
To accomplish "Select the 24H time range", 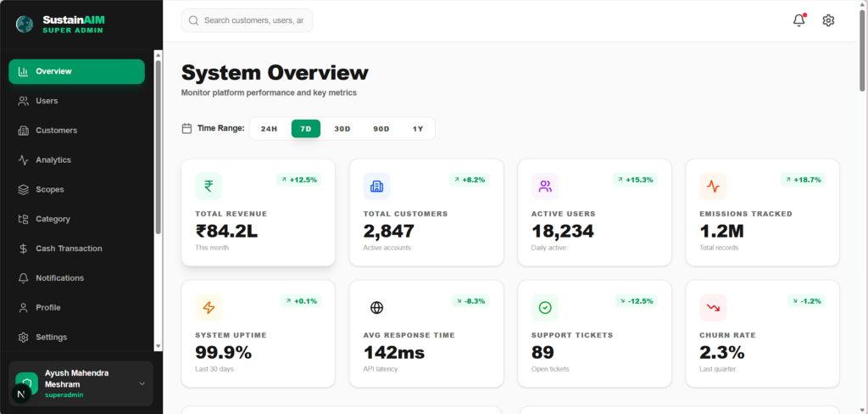I will pos(269,129).
